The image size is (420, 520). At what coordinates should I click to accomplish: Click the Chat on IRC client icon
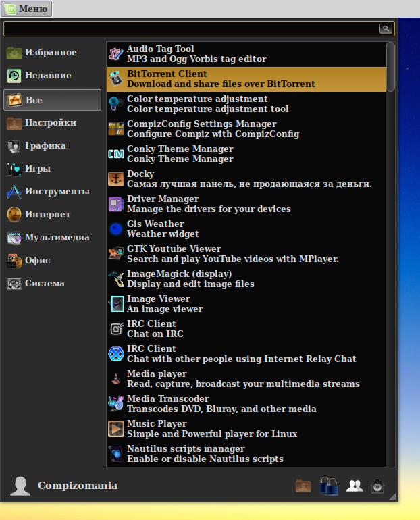(x=116, y=329)
